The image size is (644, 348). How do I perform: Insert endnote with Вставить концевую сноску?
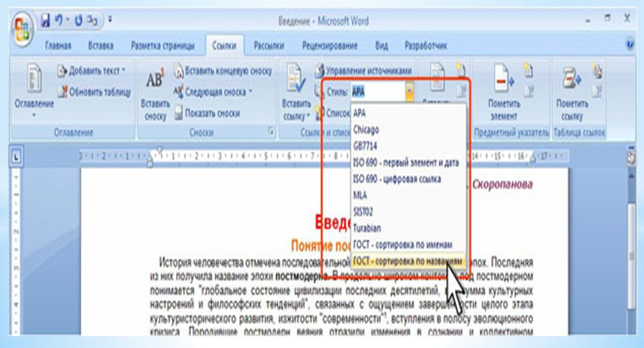[223, 71]
